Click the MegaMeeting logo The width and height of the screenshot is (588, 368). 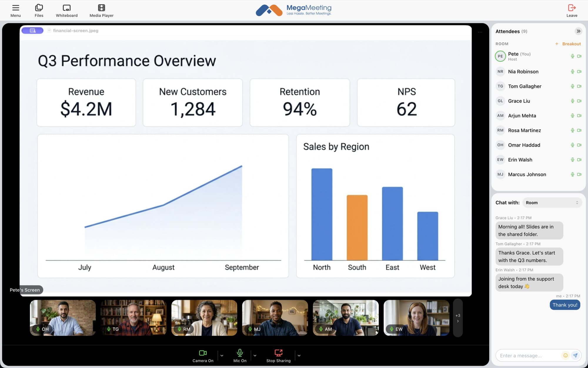294,10
